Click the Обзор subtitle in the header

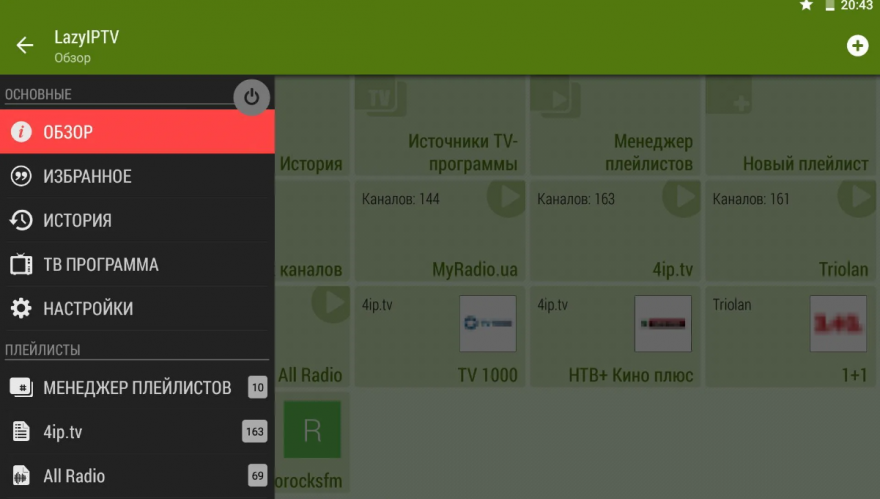pyautogui.click(x=72, y=58)
